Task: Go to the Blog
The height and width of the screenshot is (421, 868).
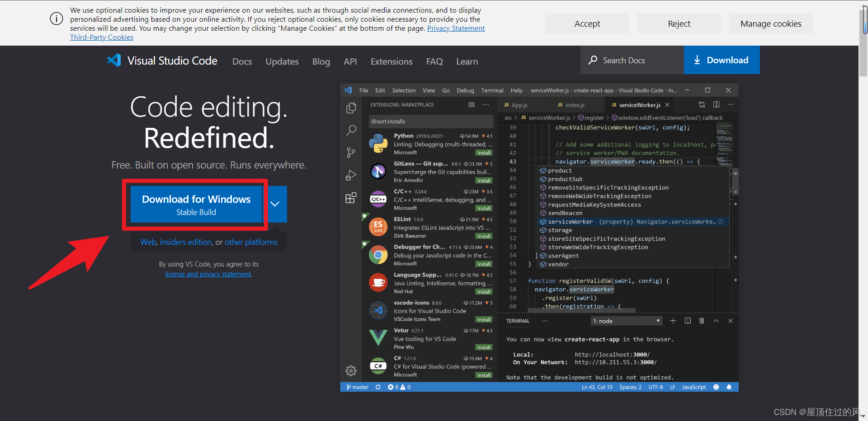Action: click(321, 61)
